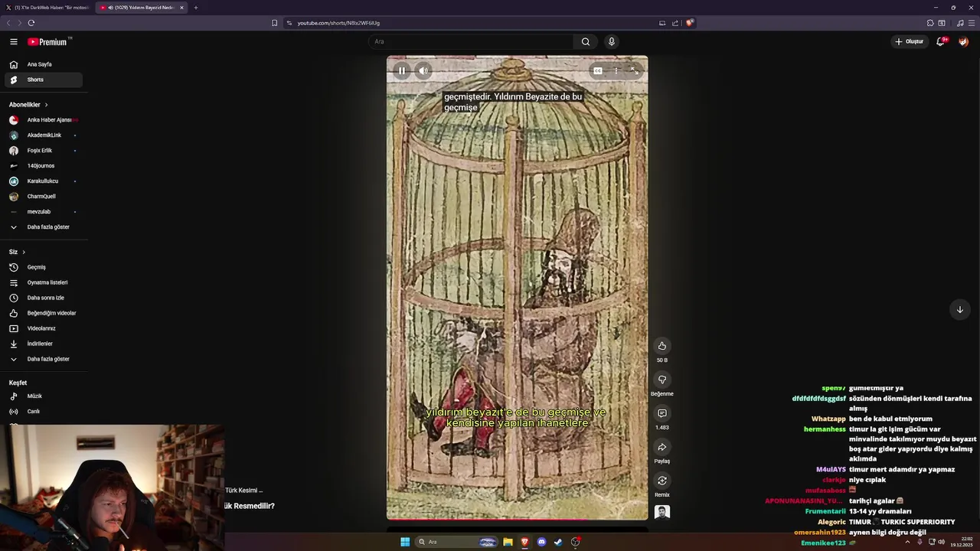
Task: Go to next Short with down arrow
Action: pos(960,309)
